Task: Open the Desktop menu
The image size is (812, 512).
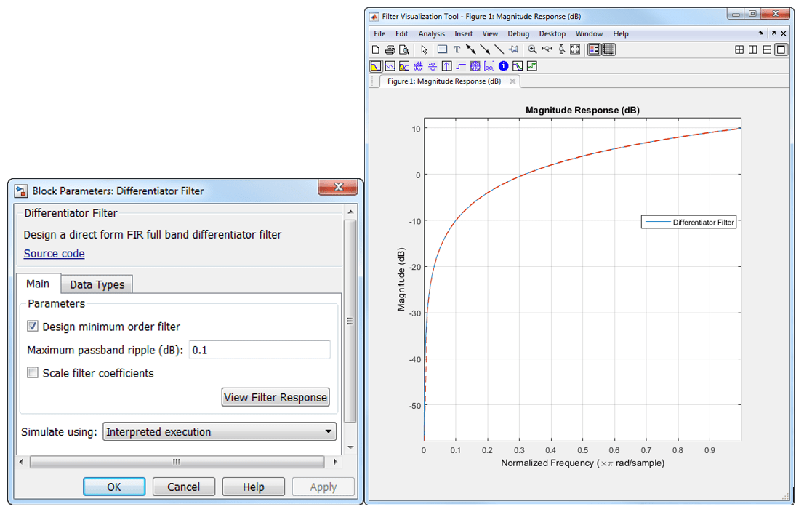Action: pos(552,33)
